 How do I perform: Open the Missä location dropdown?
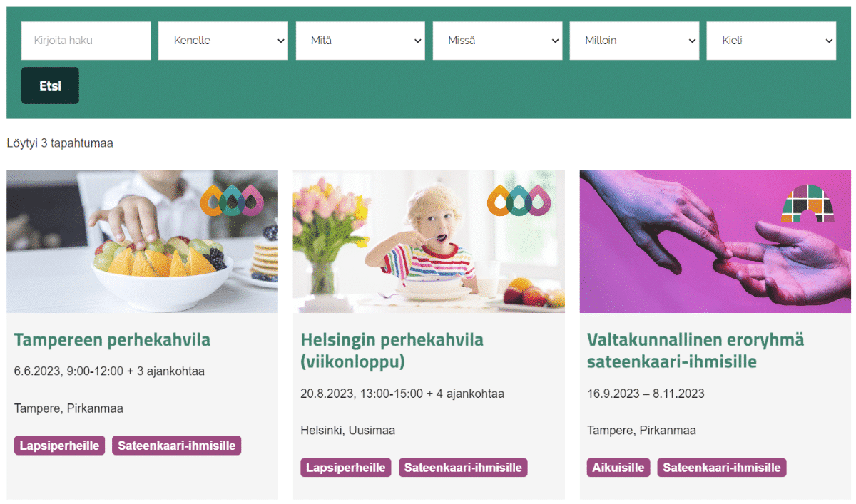[x=497, y=41]
